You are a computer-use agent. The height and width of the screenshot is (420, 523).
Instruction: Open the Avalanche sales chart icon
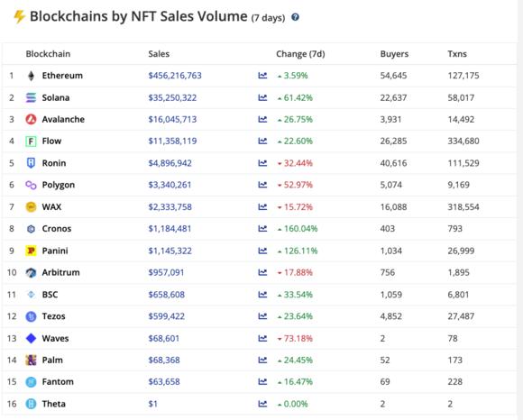coord(262,119)
